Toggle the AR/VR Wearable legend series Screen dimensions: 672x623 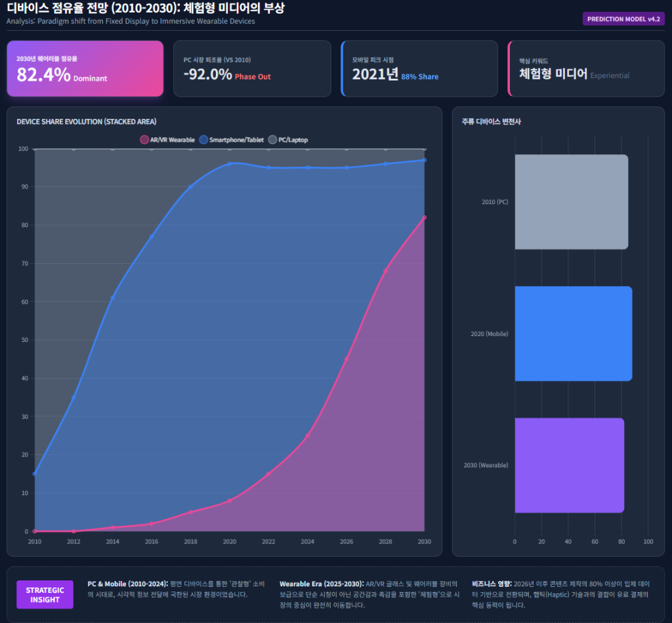tap(167, 140)
